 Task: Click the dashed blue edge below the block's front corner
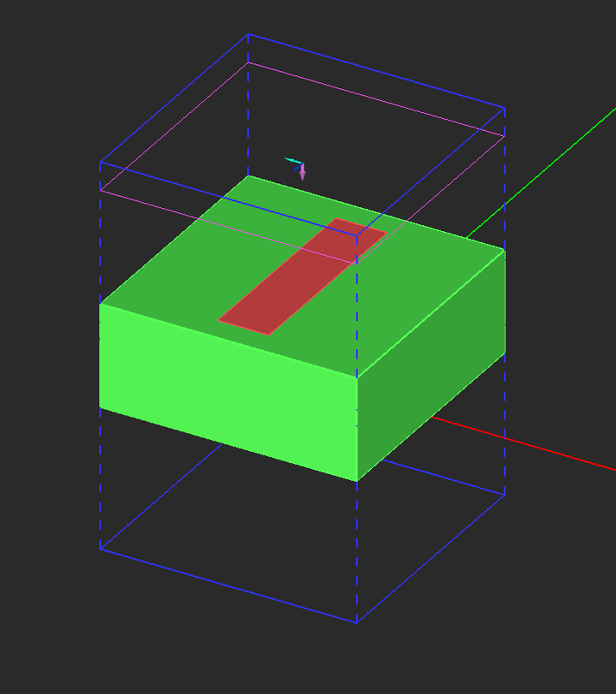coord(357,552)
